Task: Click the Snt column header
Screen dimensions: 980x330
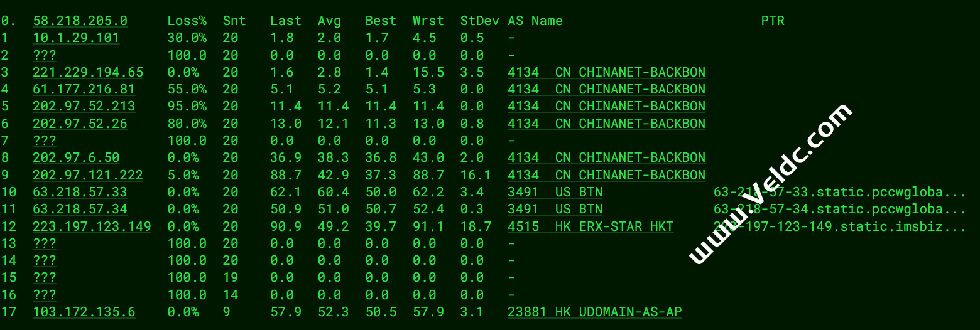Action: tap(234, 21)
